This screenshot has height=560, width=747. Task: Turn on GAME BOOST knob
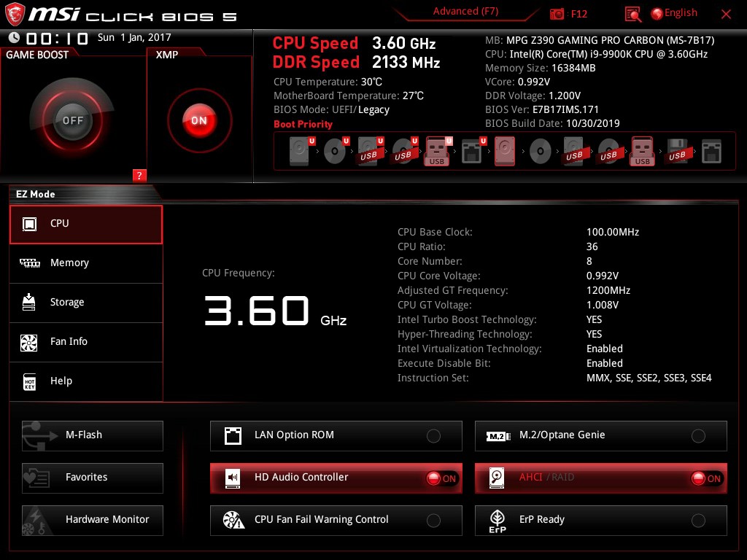[x=73, y=120]
